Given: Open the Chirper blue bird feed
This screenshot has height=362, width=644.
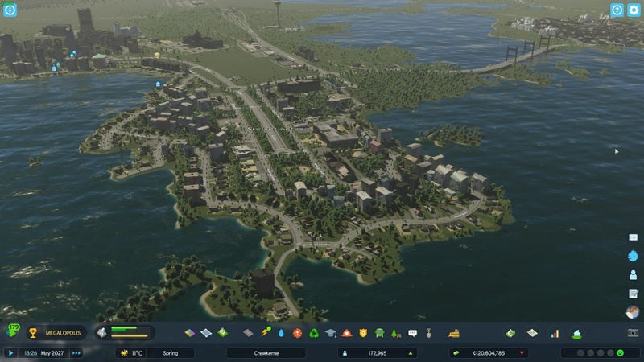Looking at the screenshot, I should point(633,256).
